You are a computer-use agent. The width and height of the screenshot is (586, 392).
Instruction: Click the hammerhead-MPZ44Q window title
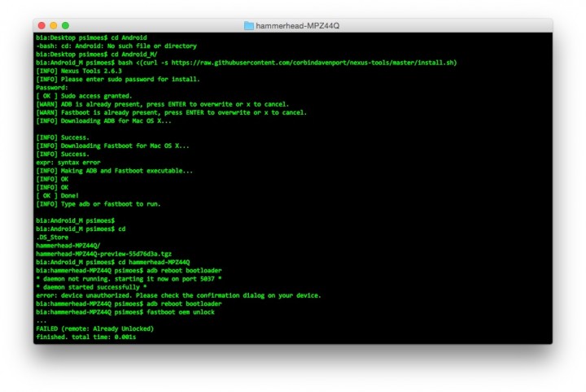click(x=298, y=26)
